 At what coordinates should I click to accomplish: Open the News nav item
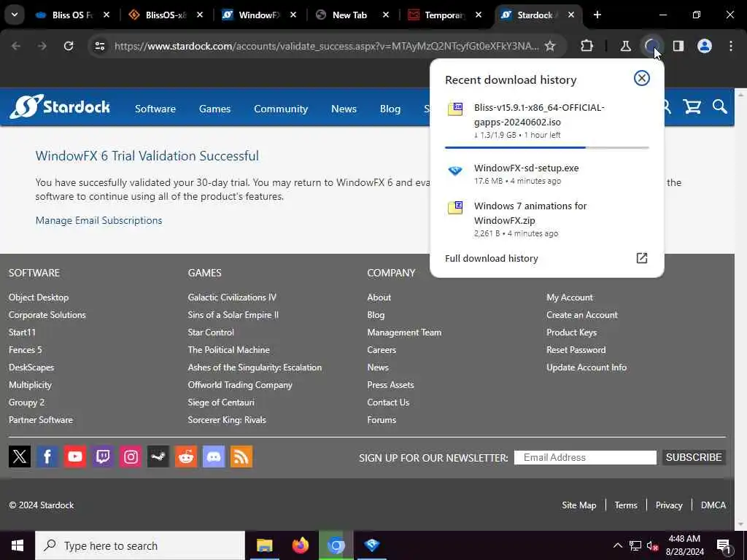344,109
